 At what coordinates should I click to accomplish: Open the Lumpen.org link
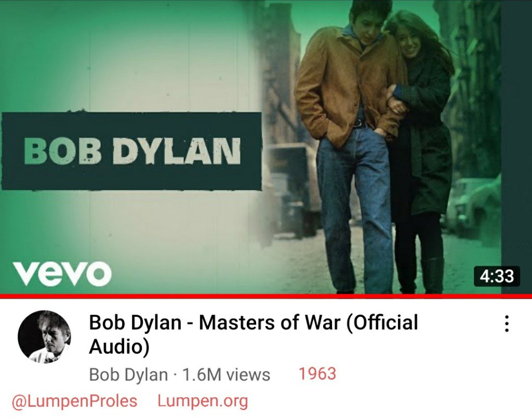coord(203,401)
